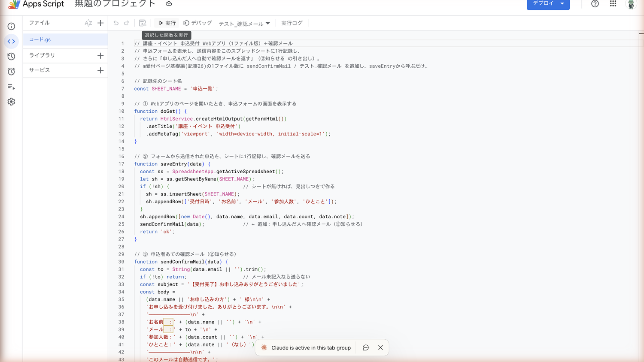Viewport: 644px width, 362px height.
Task: Click 'sendConfirmMail(data);' call on line 25
Action: pos(172,224)
